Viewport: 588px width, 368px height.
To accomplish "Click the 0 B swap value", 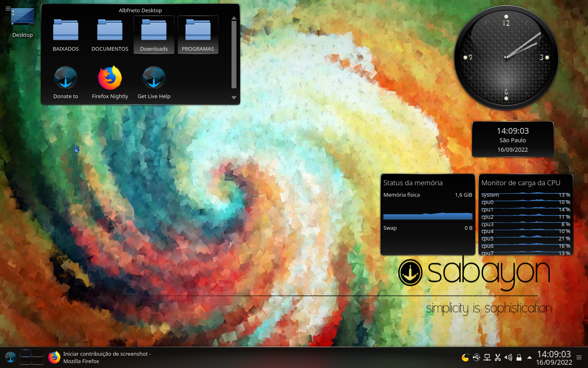I will point(468,228).
